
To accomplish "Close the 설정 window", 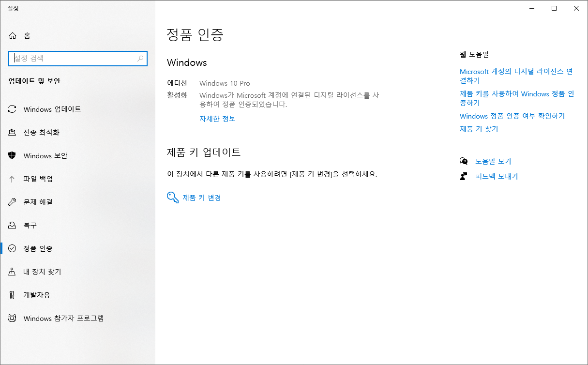I will [576, 8].
